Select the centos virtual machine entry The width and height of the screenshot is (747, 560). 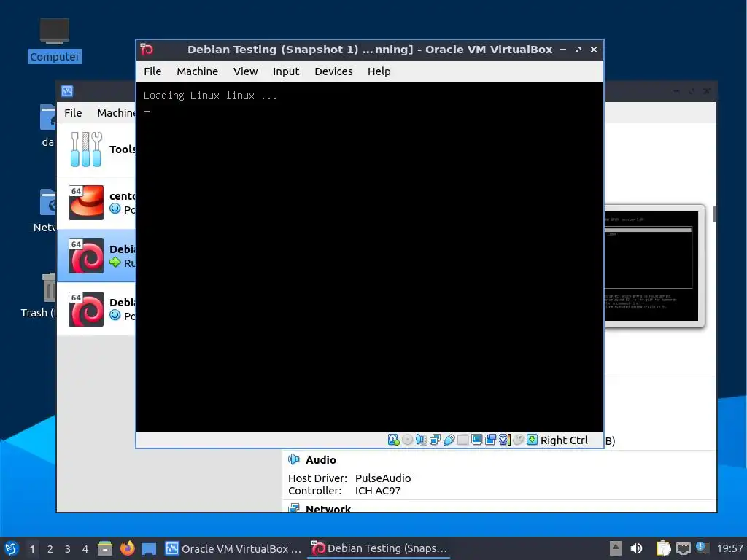[x=97, y=203]
